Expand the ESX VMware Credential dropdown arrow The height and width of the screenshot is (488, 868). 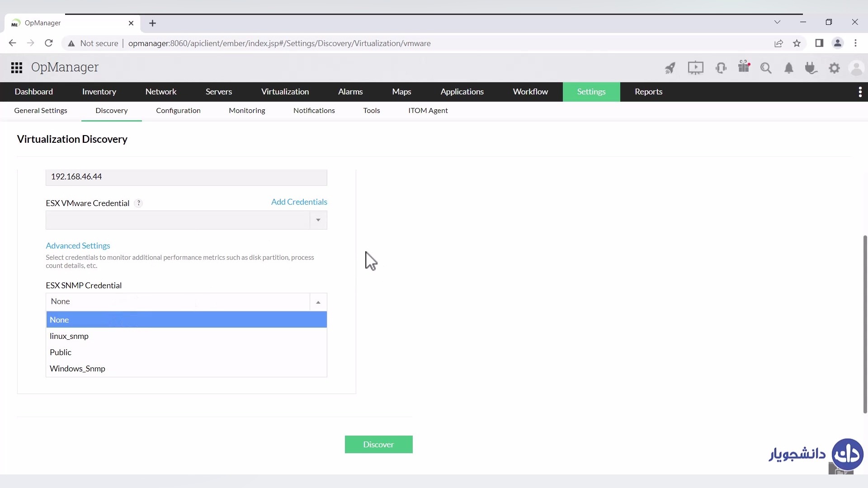tap(318, 220)
